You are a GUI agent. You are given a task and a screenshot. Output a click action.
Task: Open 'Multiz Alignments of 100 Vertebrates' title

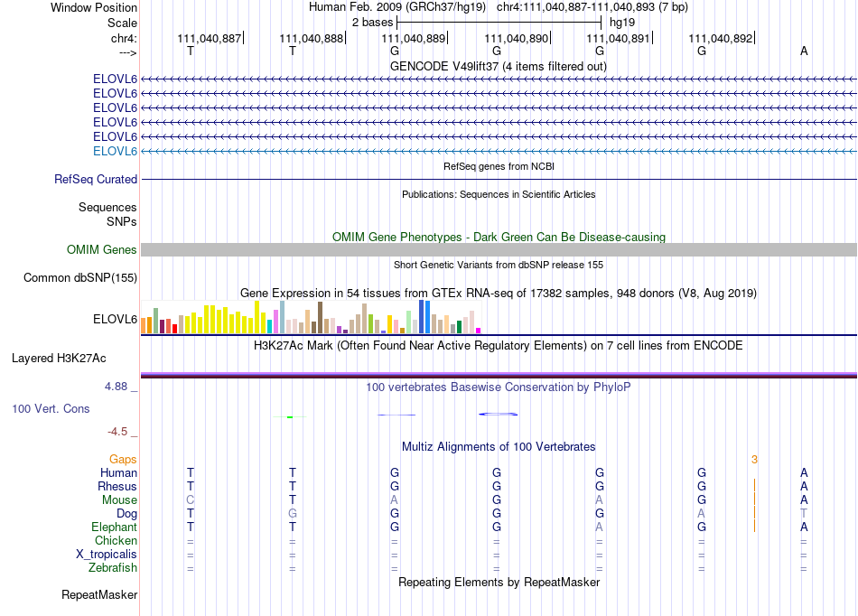click(x=499, y=446)
